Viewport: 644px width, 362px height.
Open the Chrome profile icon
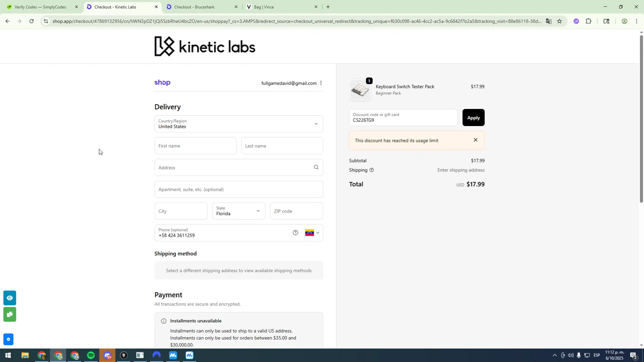pyautogui.click(x=624, y=21)
